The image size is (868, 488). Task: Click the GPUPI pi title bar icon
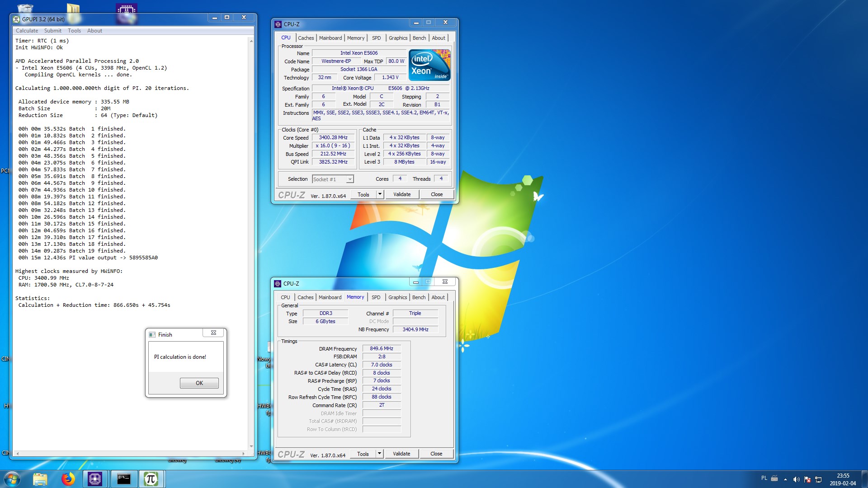[17, 19]
